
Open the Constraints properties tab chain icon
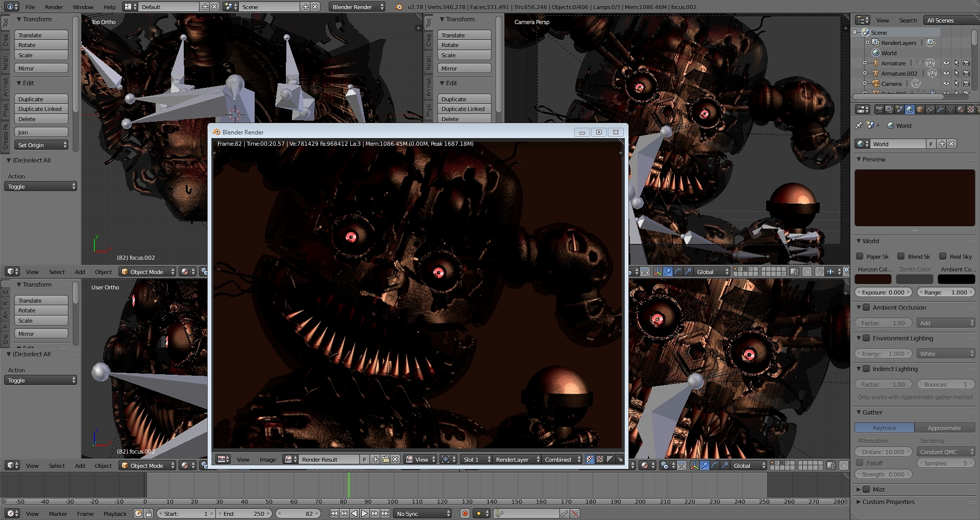pos(930,109)
